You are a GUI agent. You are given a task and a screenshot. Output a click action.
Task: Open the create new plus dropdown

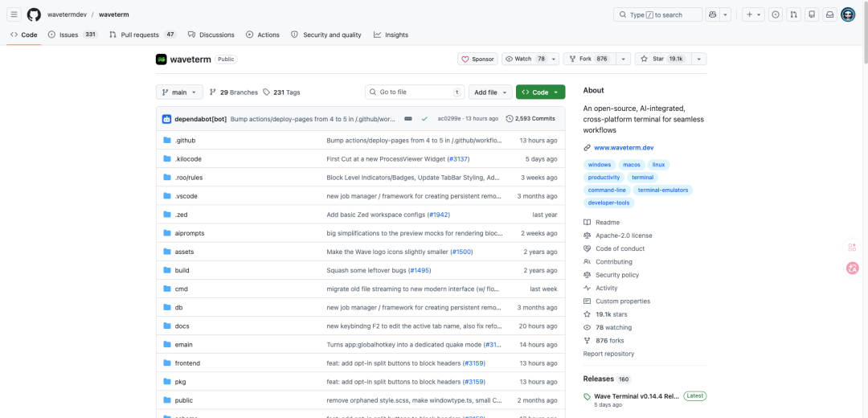[x=753, y=14]
